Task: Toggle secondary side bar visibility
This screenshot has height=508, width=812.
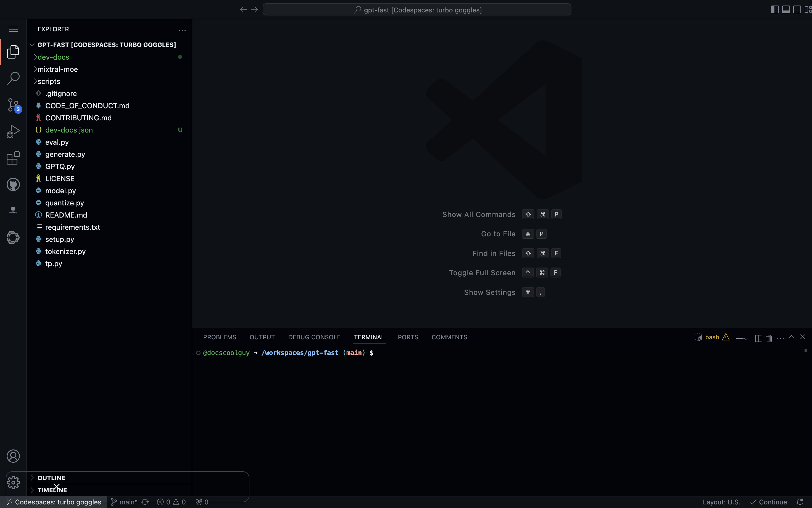Action: point(797,9)
